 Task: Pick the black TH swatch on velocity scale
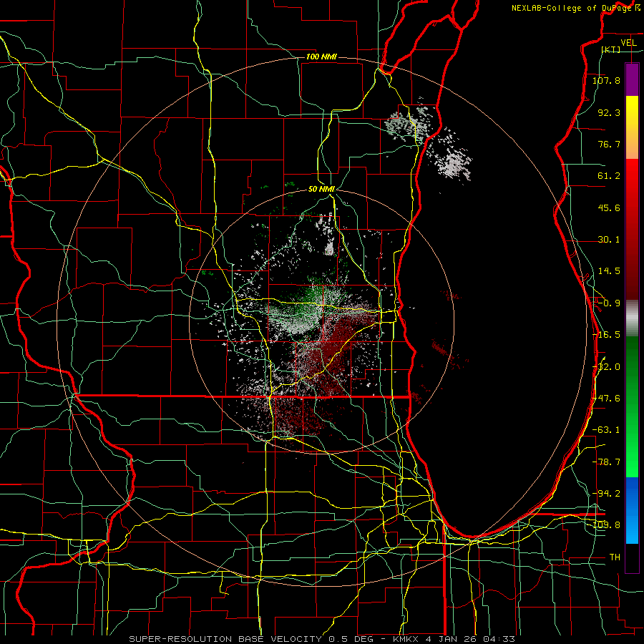click(x=632, y=557)
